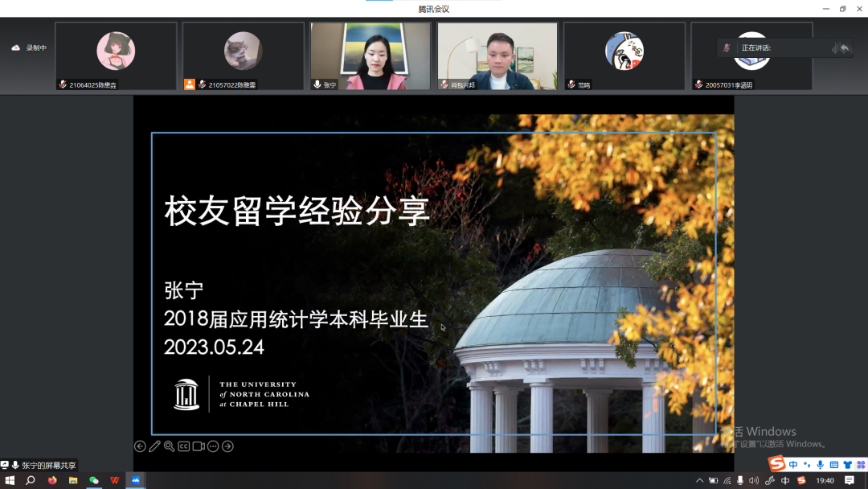Screen dimensions: 868x489
Task: Select 张宁's video thumbnail
Action: (371, 55)
